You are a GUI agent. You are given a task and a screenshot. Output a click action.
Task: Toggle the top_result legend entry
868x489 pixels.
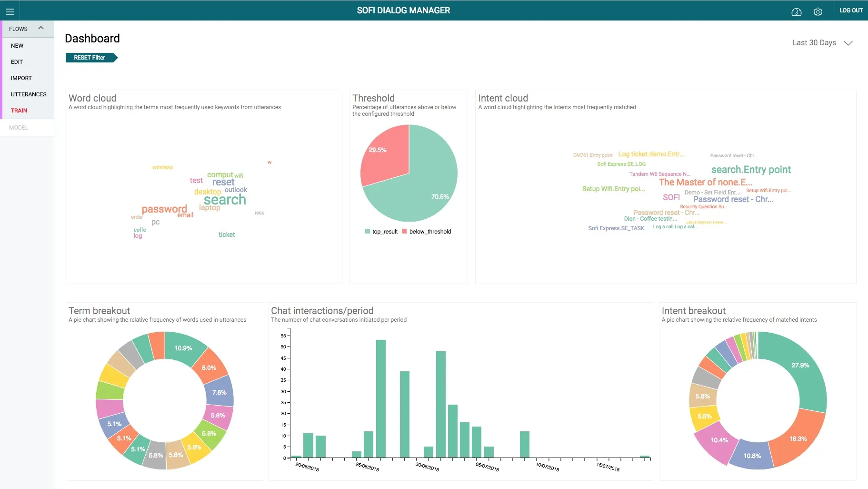381,232
